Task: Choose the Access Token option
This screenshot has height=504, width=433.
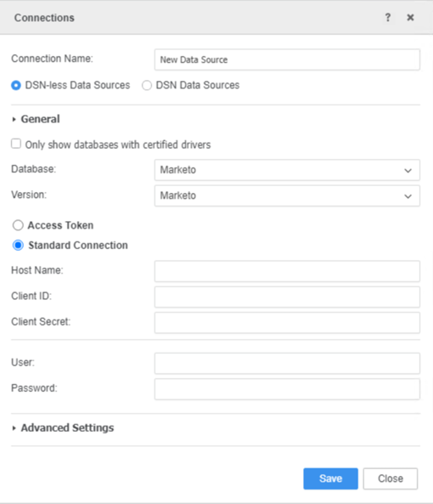Action: click(18, 225)
